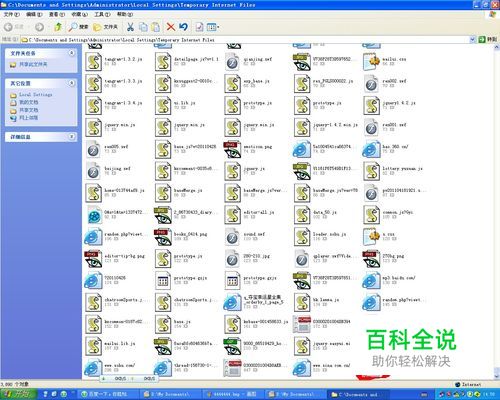Open the Search (搜索) toolbar button
This screenshot has height=400, width=500.
(79, 27)
